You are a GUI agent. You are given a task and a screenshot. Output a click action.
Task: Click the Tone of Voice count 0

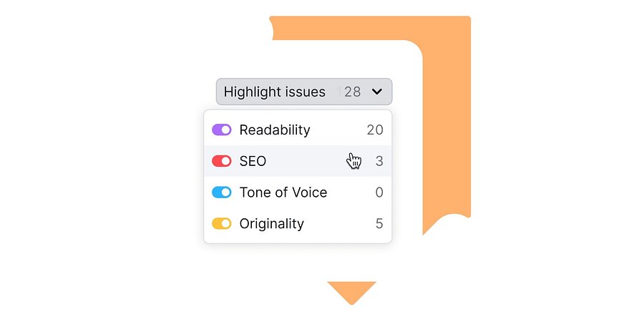(379, 192)
